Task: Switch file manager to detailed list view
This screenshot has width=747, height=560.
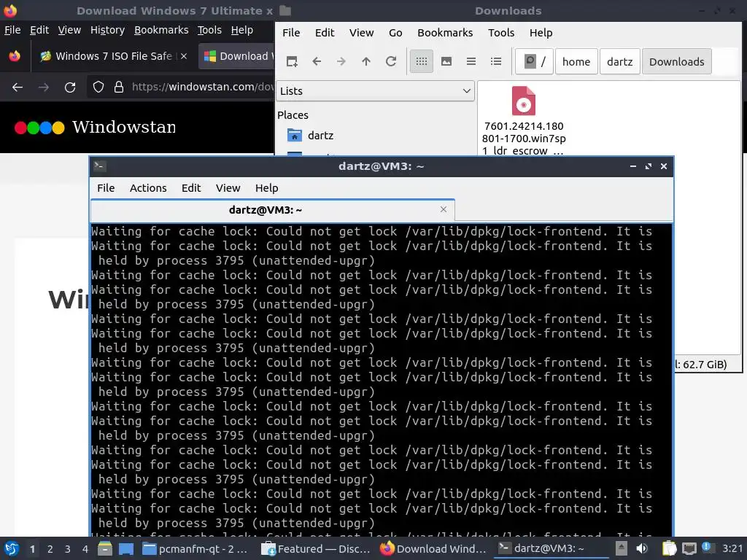Action: [496, 61]
